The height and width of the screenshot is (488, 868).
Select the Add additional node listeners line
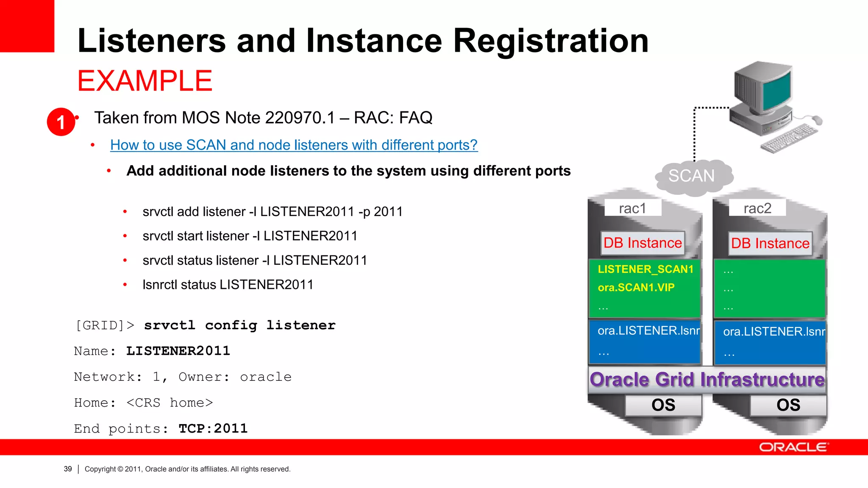pyautogui.click(x=348, y=171)
